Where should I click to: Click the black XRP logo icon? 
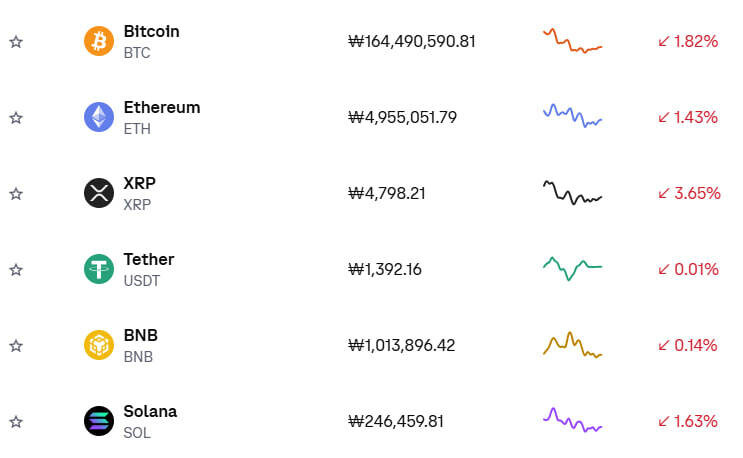pos(99,193)
